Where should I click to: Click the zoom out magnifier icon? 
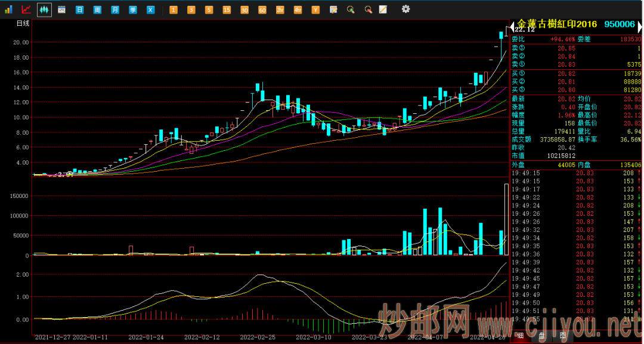[368, 10]
